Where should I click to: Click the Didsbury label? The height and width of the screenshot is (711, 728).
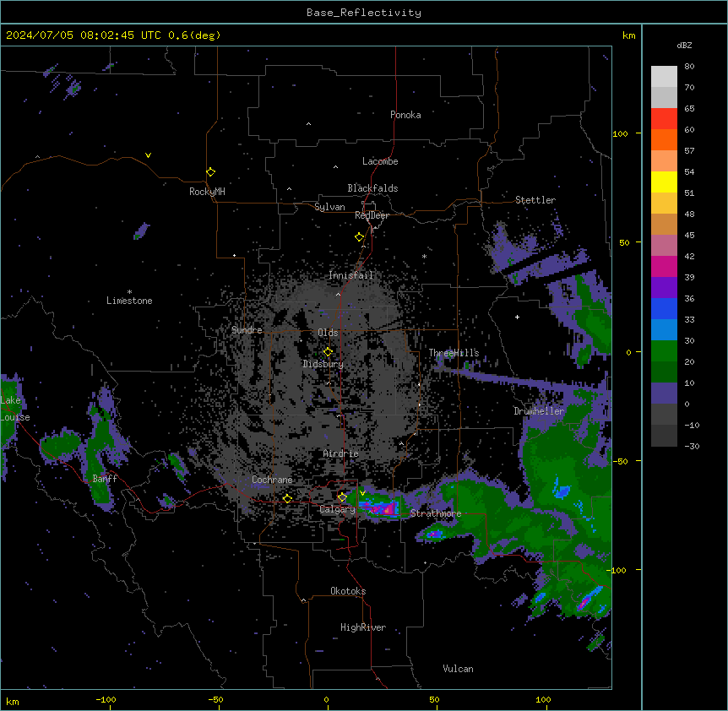(x=323, y=364)
